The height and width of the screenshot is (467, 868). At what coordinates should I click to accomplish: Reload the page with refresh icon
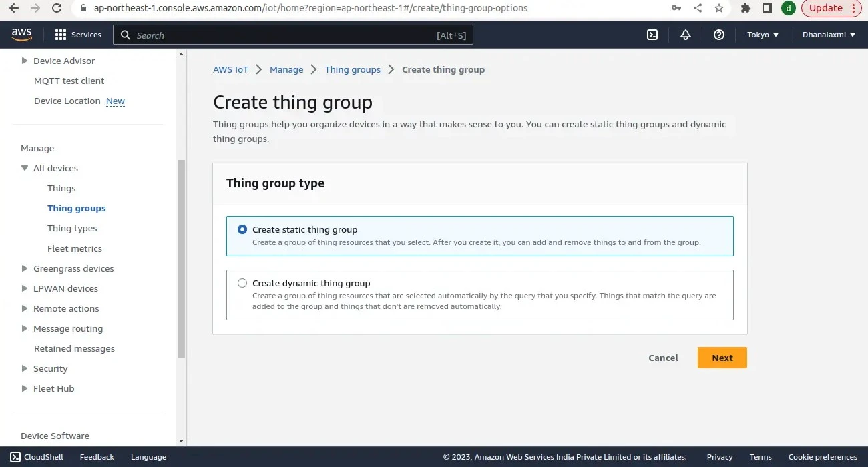point(57,8)
